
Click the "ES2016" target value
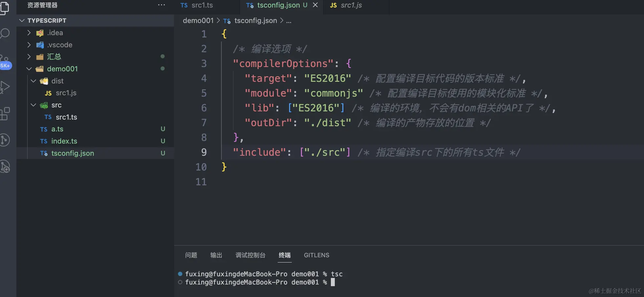pos(328,79)
